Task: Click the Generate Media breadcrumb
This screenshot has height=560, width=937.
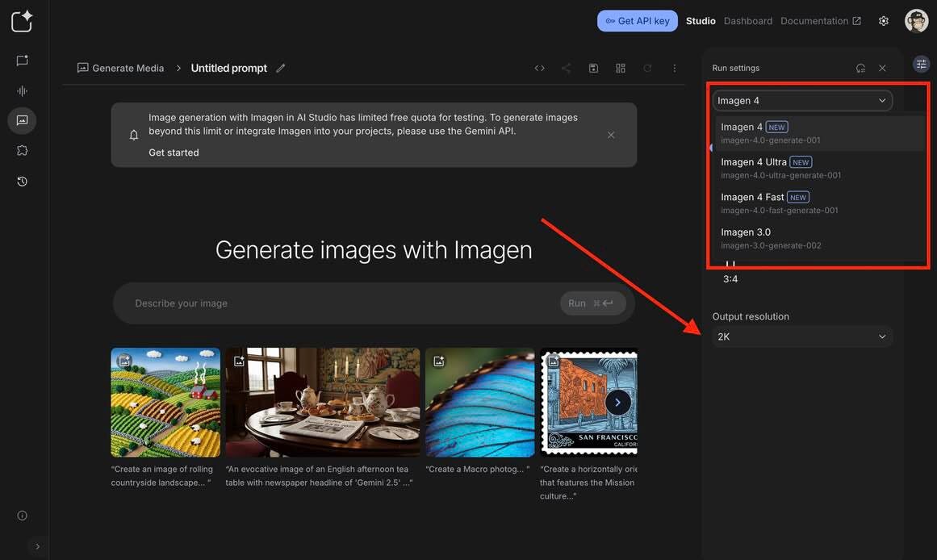Action: pos(121,68)
